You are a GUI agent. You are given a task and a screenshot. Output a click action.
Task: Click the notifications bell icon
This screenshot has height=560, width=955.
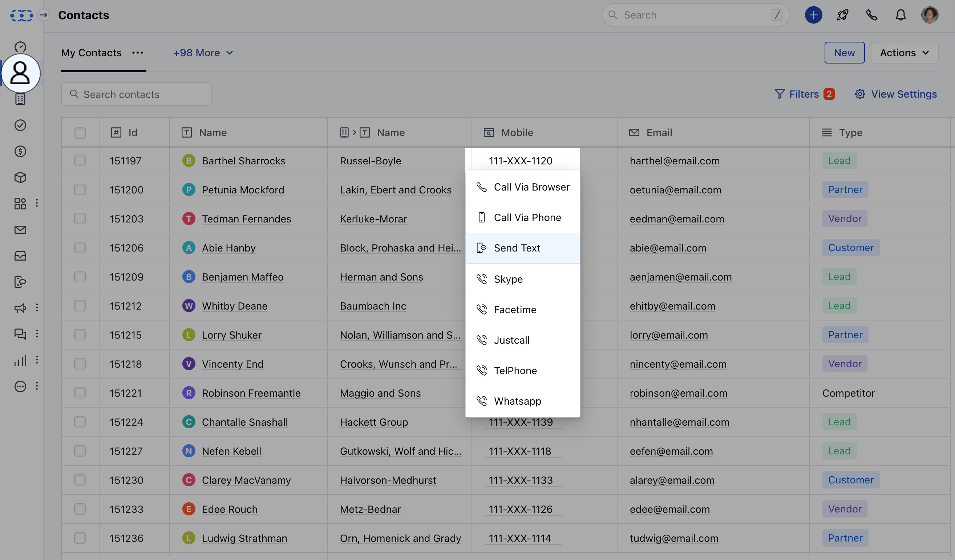(901, 15)
